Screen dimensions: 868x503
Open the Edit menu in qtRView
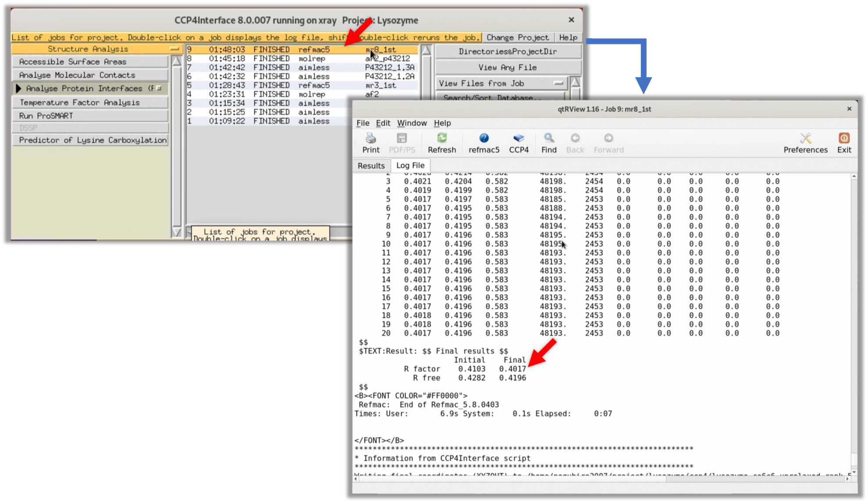[383, 123]
